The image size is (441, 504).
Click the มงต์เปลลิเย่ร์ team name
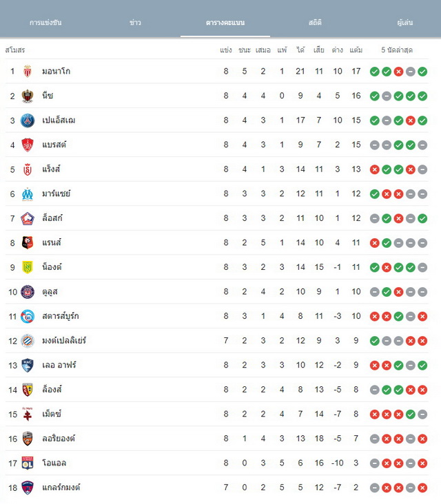pos(64,340)
